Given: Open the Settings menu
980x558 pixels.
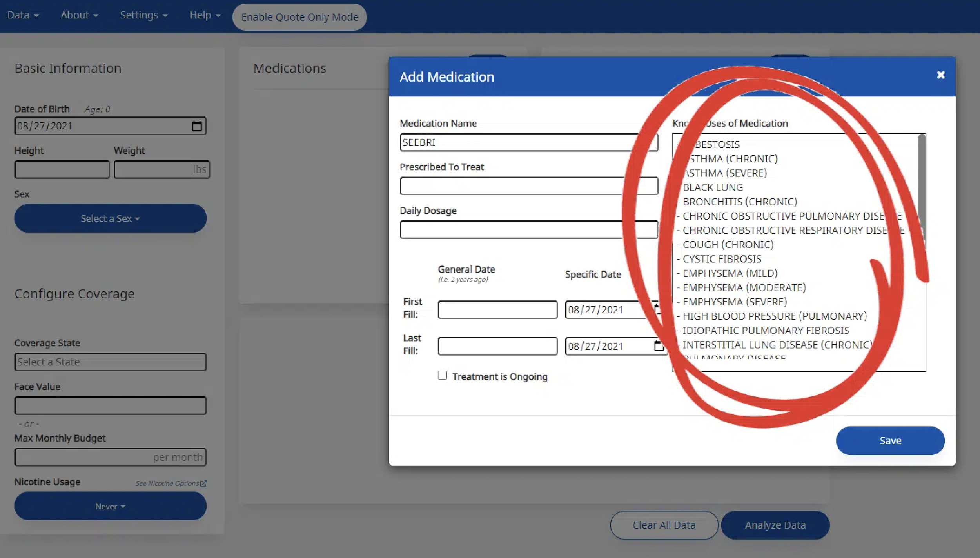Looking at the screenshot, I should (143, 15).
